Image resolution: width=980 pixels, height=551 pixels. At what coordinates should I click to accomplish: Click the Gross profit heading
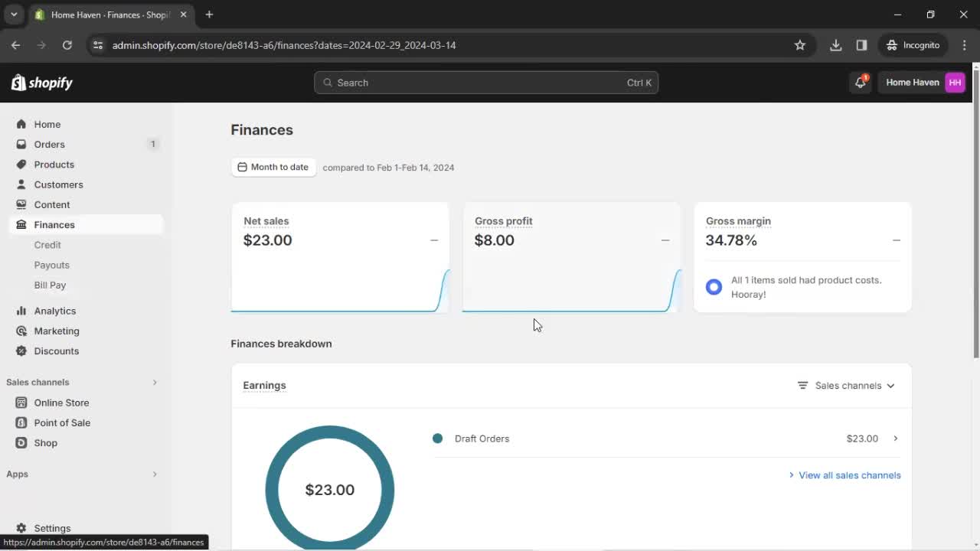503,221
